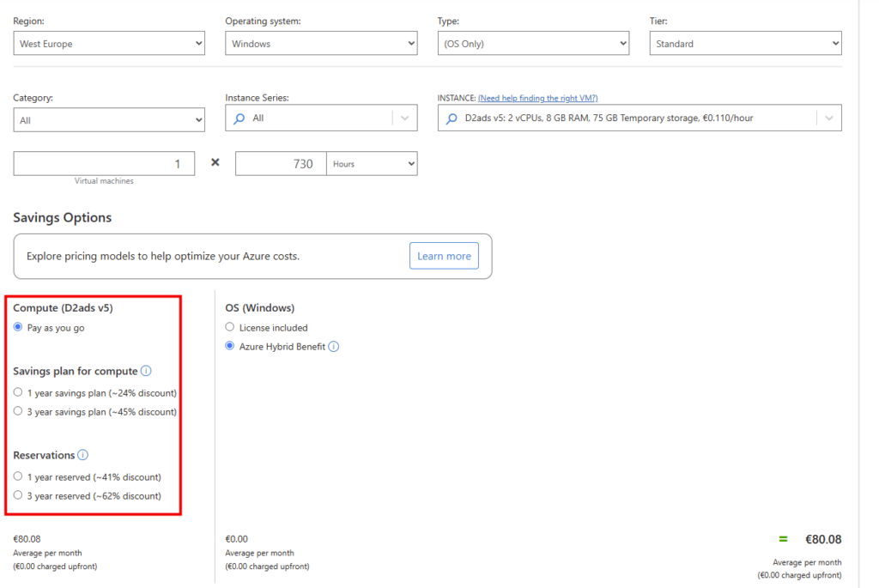The width and height of the screenshot is (879, 588).
Task: Select 3 year savings plan option
Action: (x=18, y=411)
